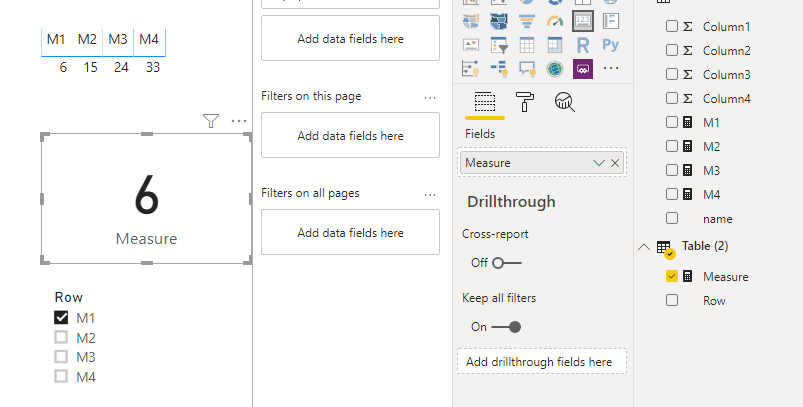803x407 pixels.
Task: Select the Card visual icon
Action: tap(583, 21)
